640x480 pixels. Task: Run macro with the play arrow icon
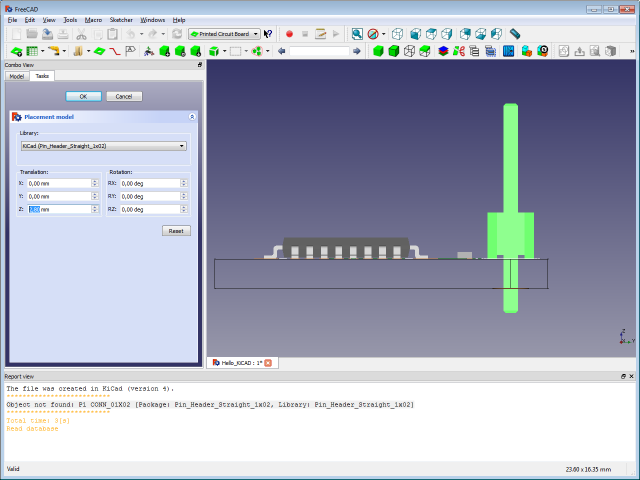336,34
